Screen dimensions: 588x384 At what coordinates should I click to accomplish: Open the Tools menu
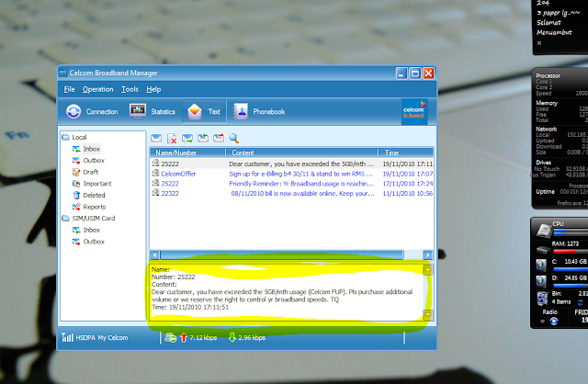(x=130, y=89)
